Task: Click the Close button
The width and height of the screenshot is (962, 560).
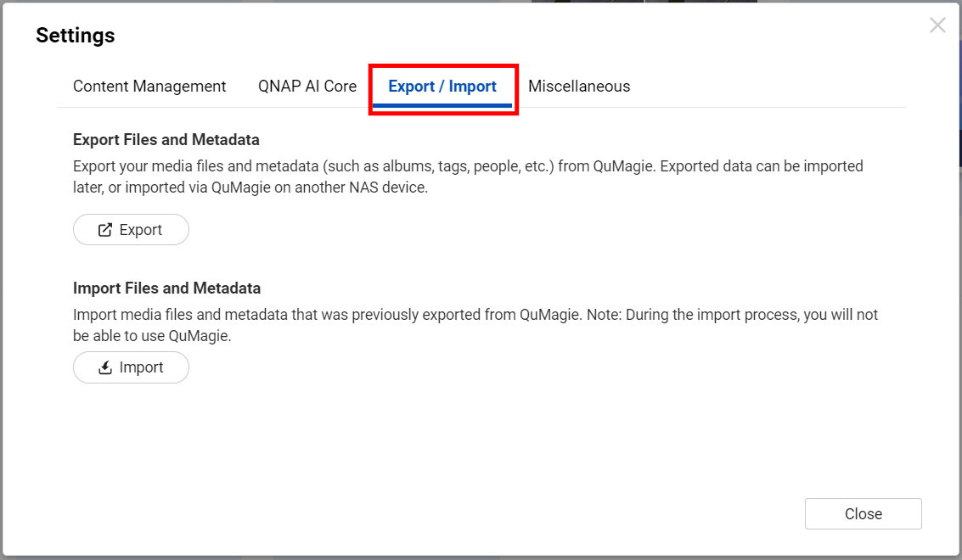Action: coord(863,514)
